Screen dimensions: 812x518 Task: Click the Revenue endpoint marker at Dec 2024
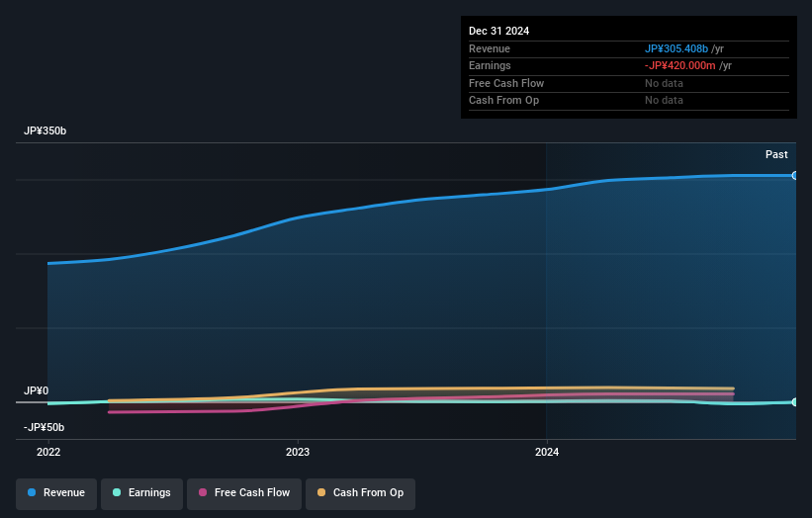pos(795,176)
